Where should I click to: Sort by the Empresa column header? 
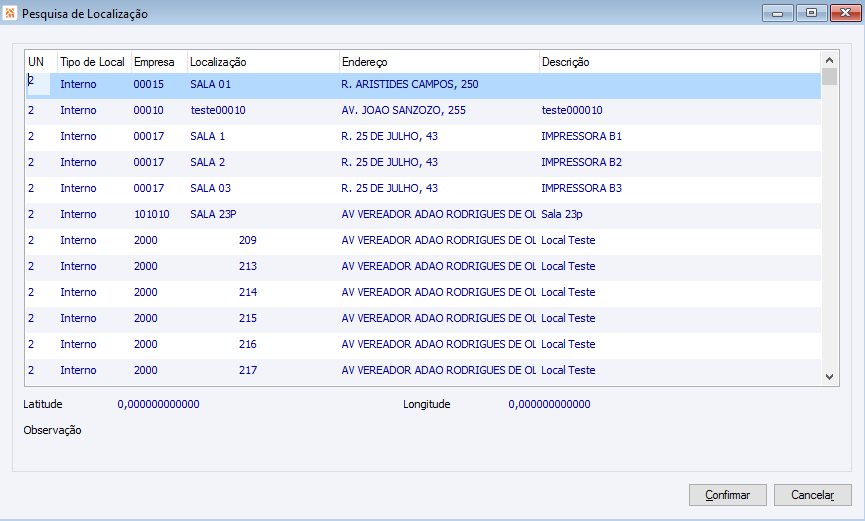click(x=159, y=62)
